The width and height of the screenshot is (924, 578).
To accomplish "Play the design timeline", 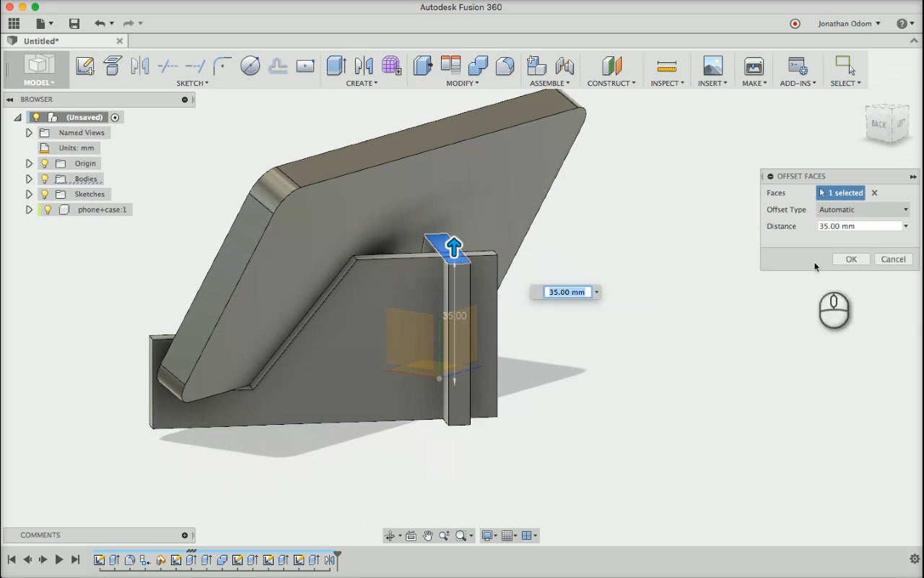I will [59, 559].
